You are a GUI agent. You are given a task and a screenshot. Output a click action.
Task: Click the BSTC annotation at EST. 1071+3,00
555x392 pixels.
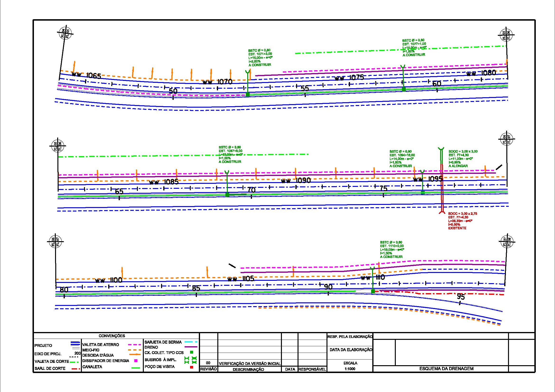click(x=260, y=58)
